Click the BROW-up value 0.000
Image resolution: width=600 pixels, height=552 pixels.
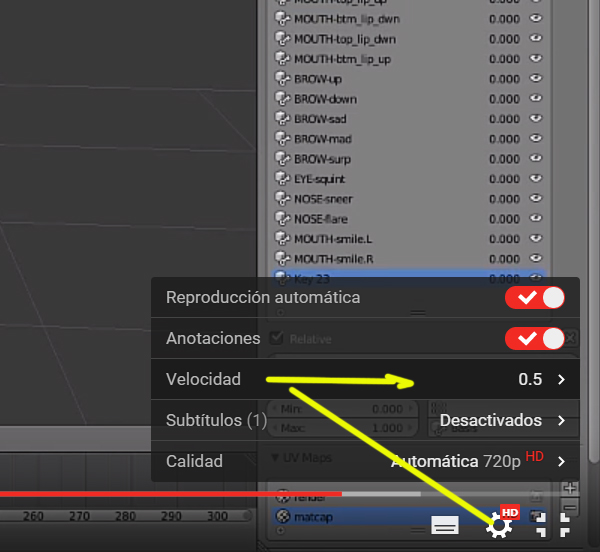click(504, 79)
